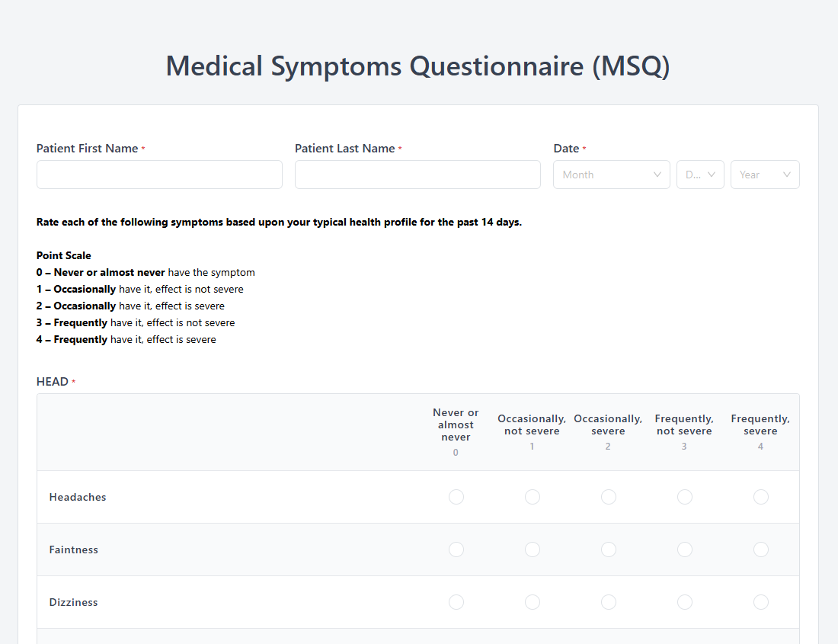
Task: Click the Patient First Name input field
Action: [159, 175]
